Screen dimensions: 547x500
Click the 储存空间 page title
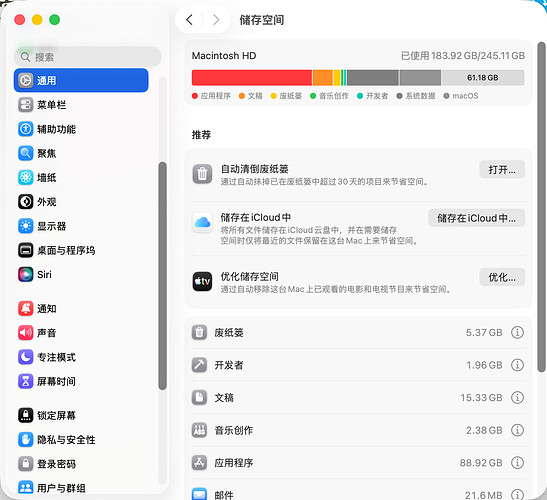[262, 20]
